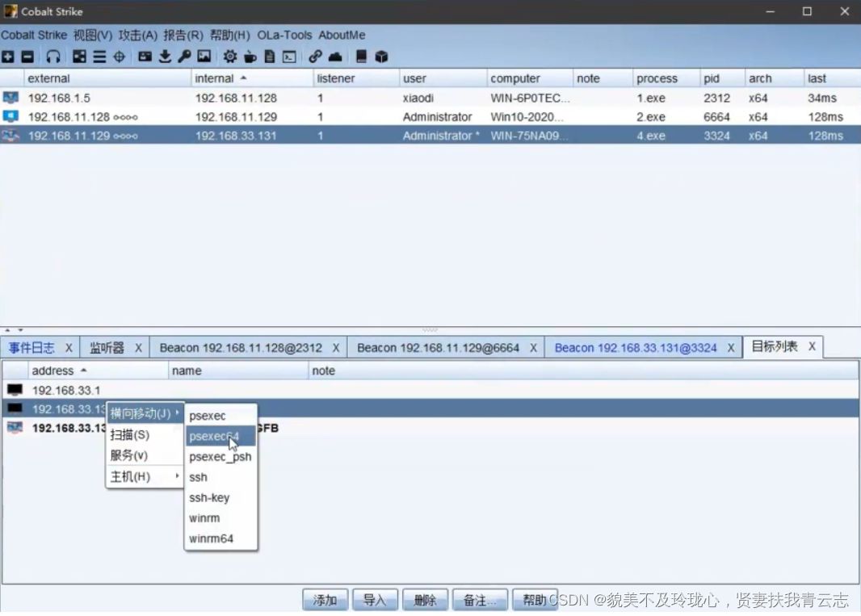Screen dimensions: 861x616
Task: Show targets with the crosshair icon
Action: [120, 57]
